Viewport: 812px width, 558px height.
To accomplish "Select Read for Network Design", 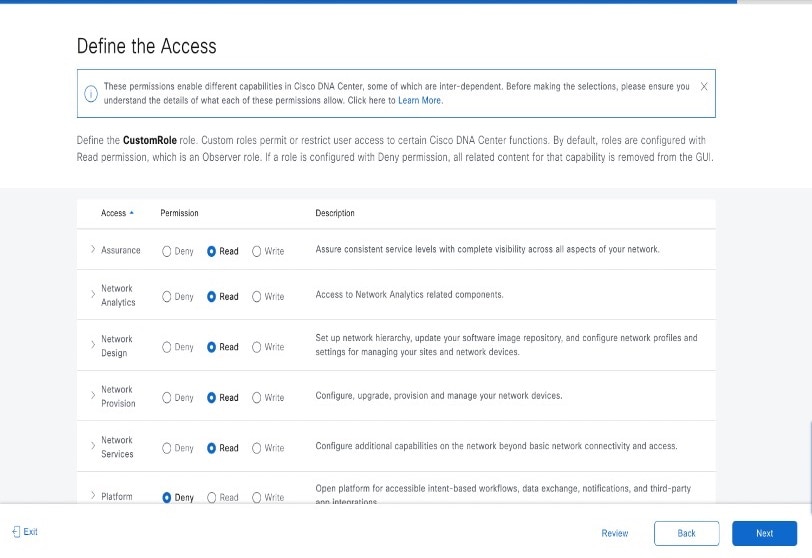I will point(211,347).
